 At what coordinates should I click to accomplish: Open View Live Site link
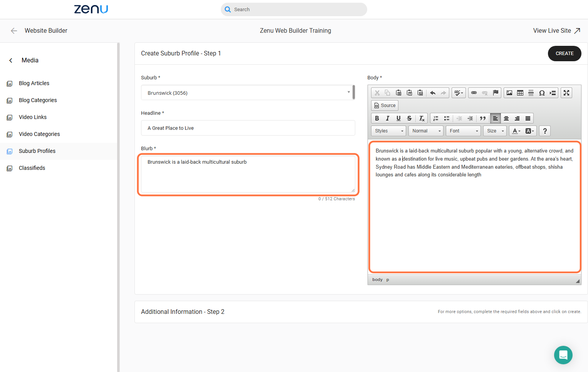(556, 31)
